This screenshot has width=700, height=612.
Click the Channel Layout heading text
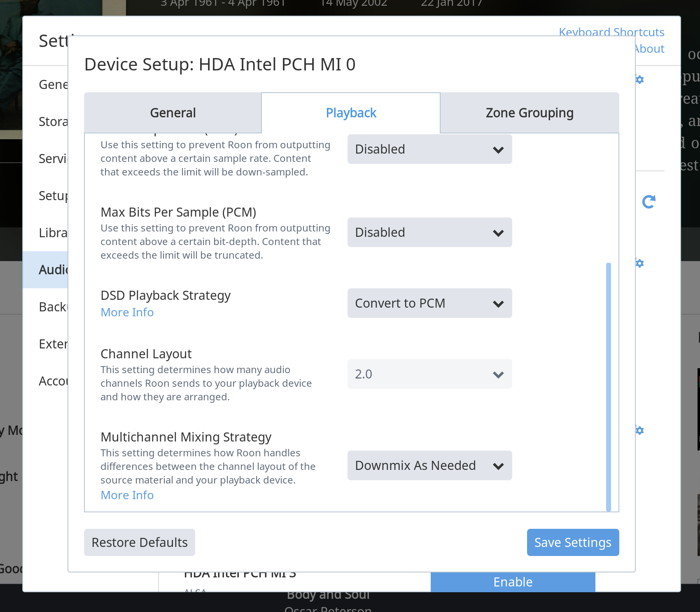pos(146,354)
